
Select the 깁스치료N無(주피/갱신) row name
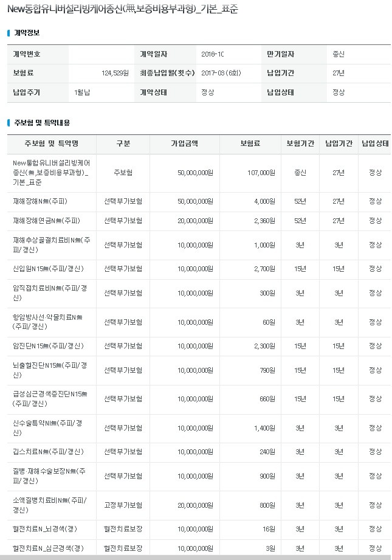[x=48, y=451]
